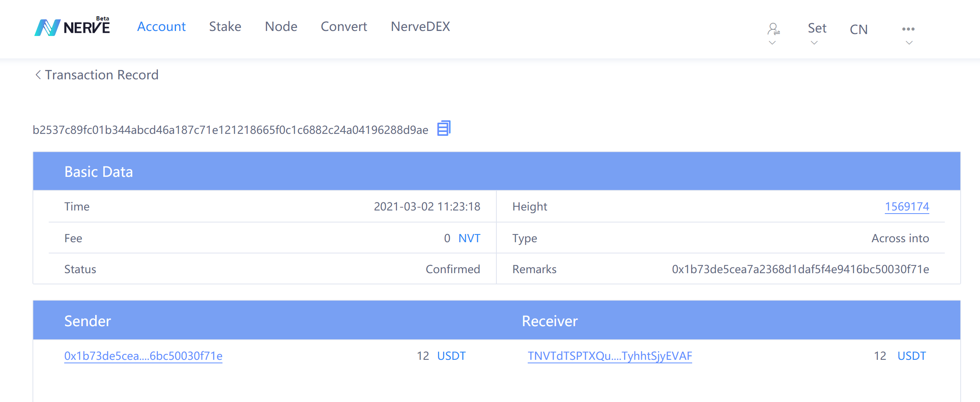Click the sender's USDT token link
Image resolution: width=980 pixels, height=402 pixels.
coord(451,356)
